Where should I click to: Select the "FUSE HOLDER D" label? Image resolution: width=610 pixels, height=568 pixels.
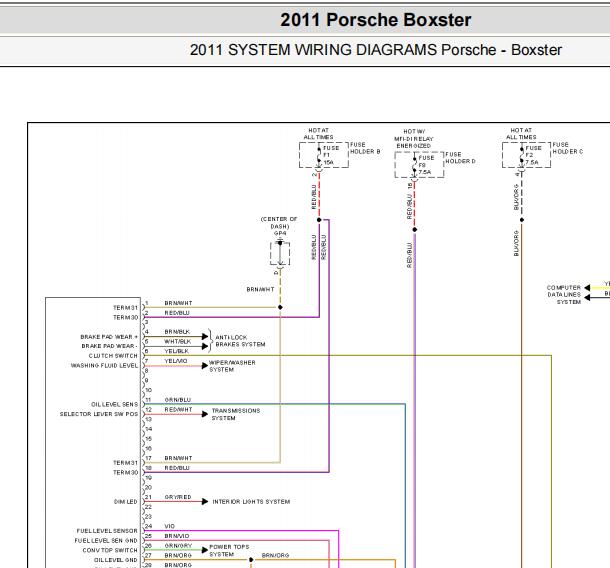point(460,158)
